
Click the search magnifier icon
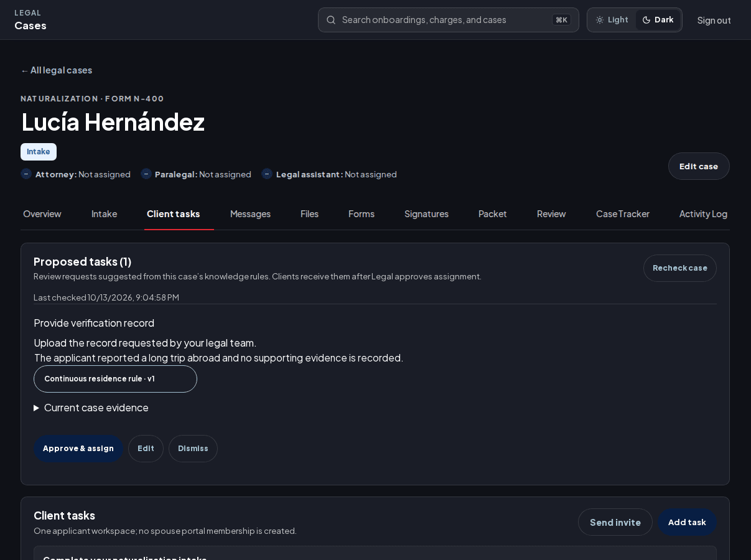tap(331, 20)
